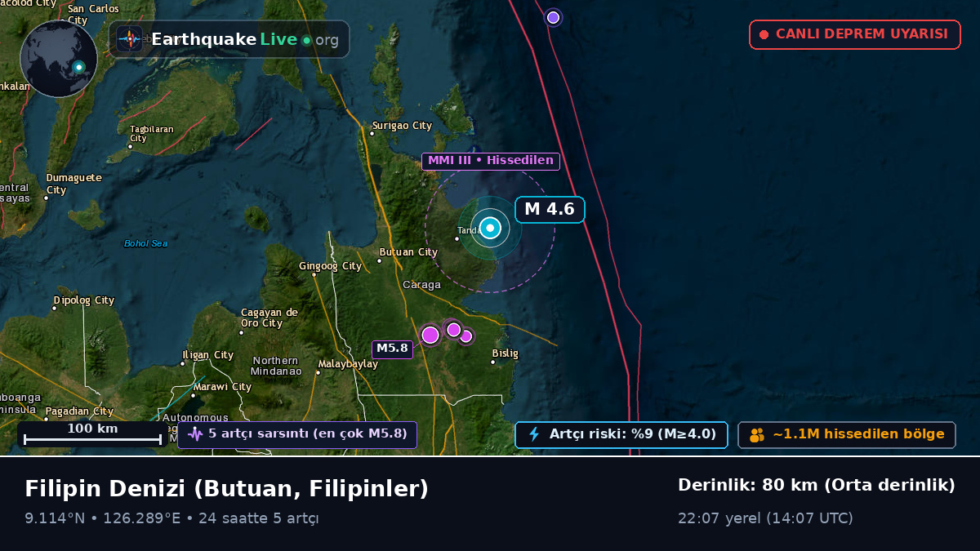Click the "MMI III • Hissedilen" intensity label
Image resolution: width=980 pixels, height=551 pixels.
tap(491, 161)
